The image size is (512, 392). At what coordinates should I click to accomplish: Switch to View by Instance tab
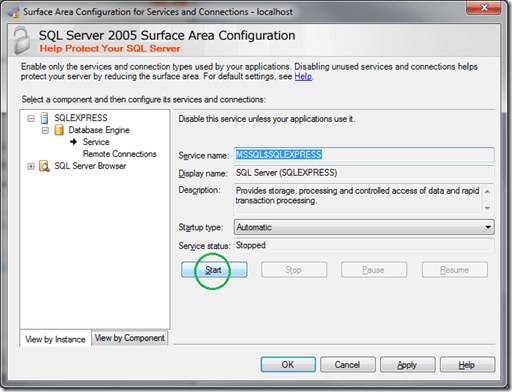click(x=55, y=339)
